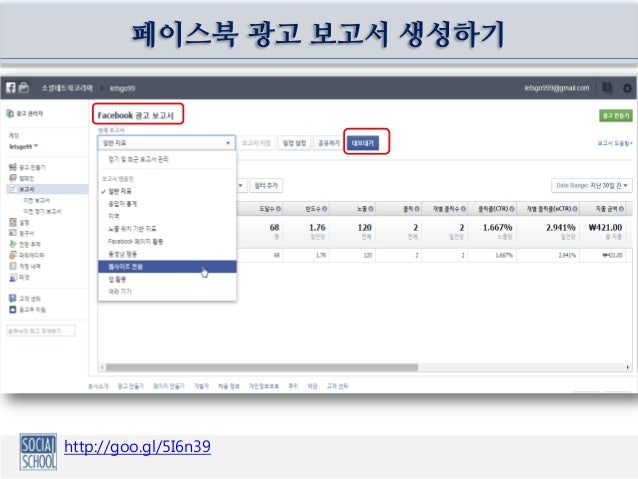Image resolution: width=638 pixels, height=479 pixels.
Task: Open 이전 정기 보고서 in the sidebar
Action: pos(42,211)
